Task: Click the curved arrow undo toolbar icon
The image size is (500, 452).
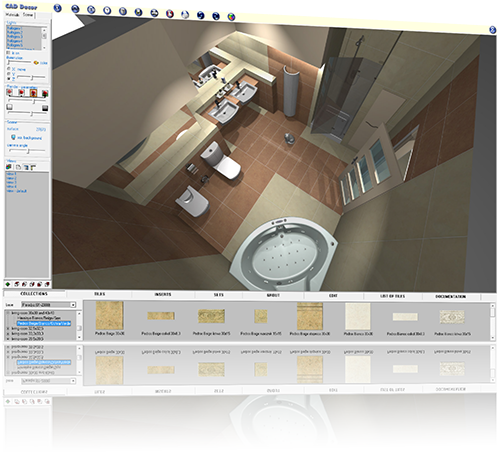Action: [x=201, y=15]
